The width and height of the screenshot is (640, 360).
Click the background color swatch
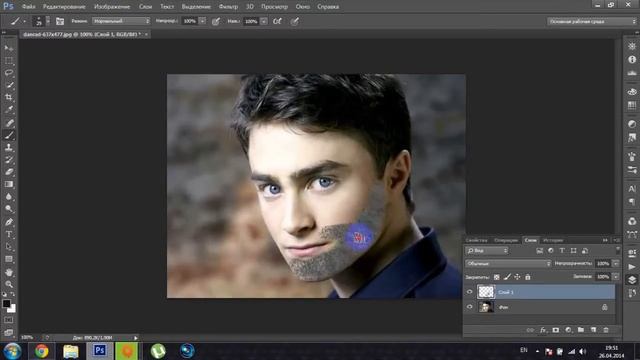pyautogui.click(x=13, y=309)
